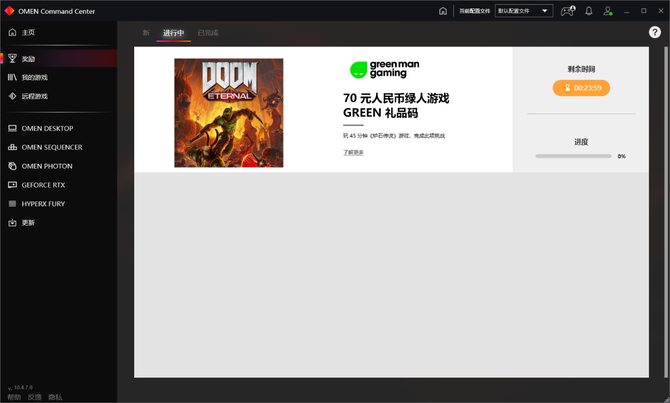
Task: Open the game controller icon in the header
Action: (568, 11)
